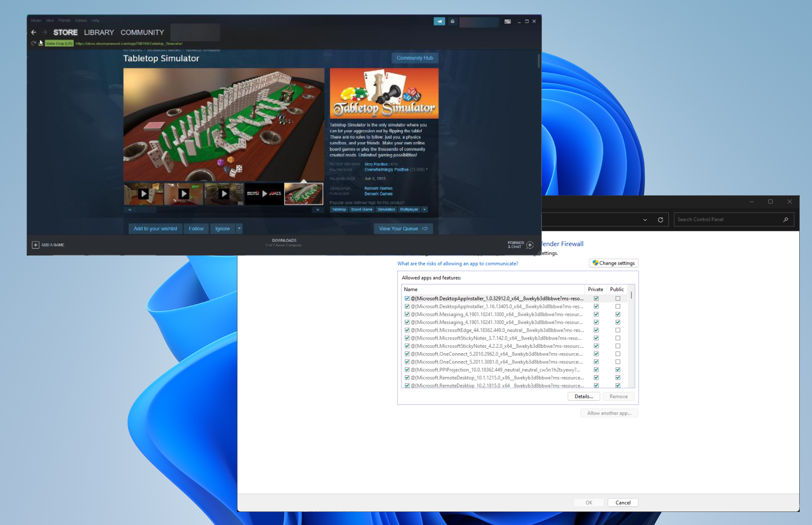
Task: Click Change settings in firewall window
Action: (x=614, y=263)
